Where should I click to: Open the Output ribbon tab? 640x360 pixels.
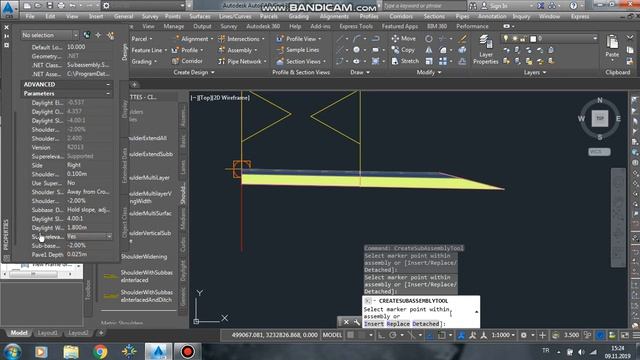[x=202, y=26]
